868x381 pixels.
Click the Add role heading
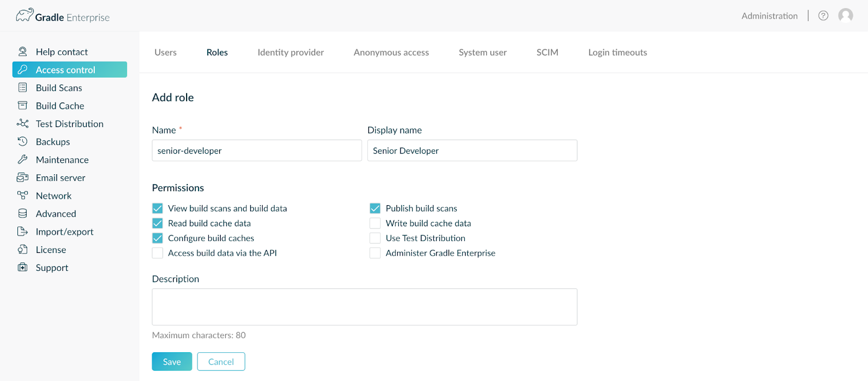[x=173, y=97]
